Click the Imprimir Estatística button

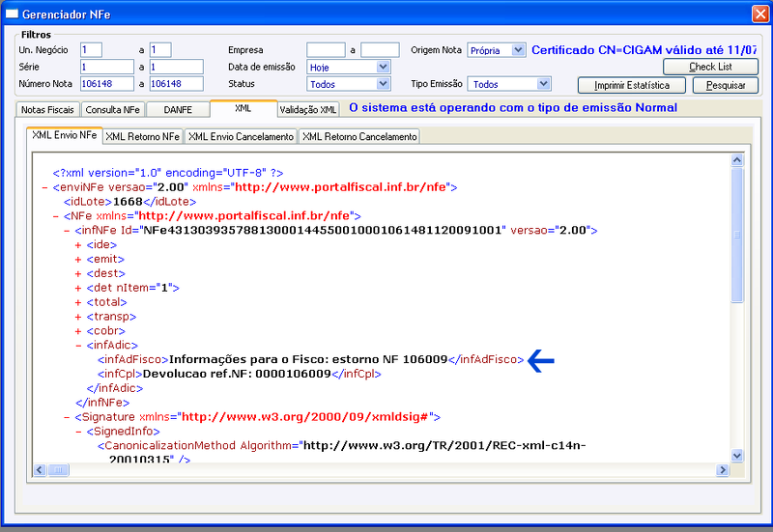click(632, 85)
